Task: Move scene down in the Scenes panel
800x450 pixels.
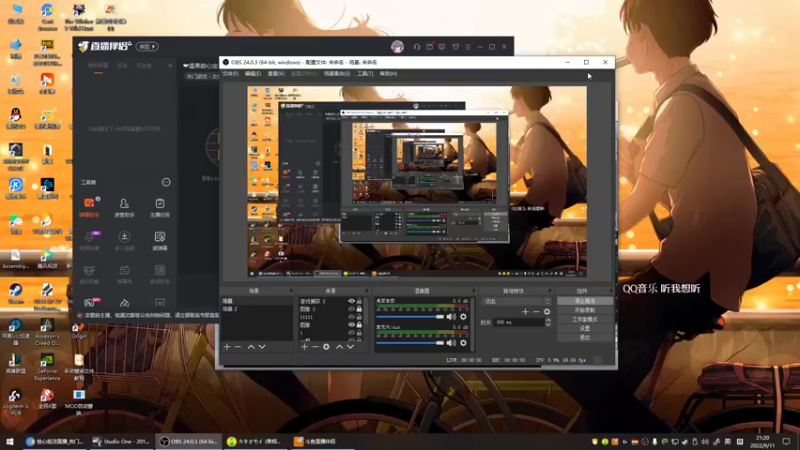Action: [262, 347]
